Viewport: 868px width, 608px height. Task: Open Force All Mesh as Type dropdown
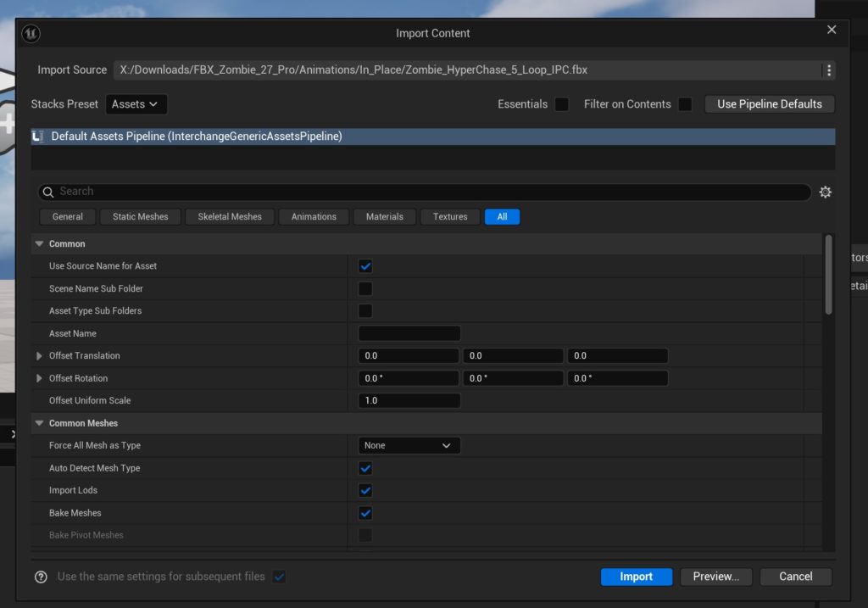point(409,446)
